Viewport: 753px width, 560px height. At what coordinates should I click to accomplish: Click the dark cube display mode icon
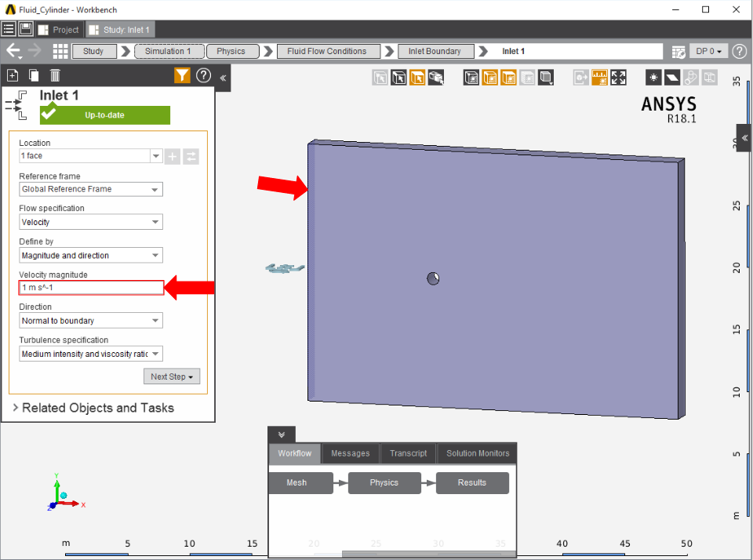point(471,78)
